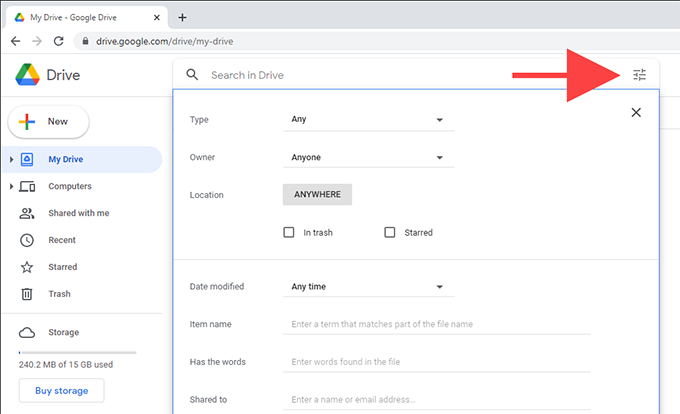The height and width of the screenshot is (414, 680).
Task: Open Recent files in sidebar
Action: coord(62,240)
